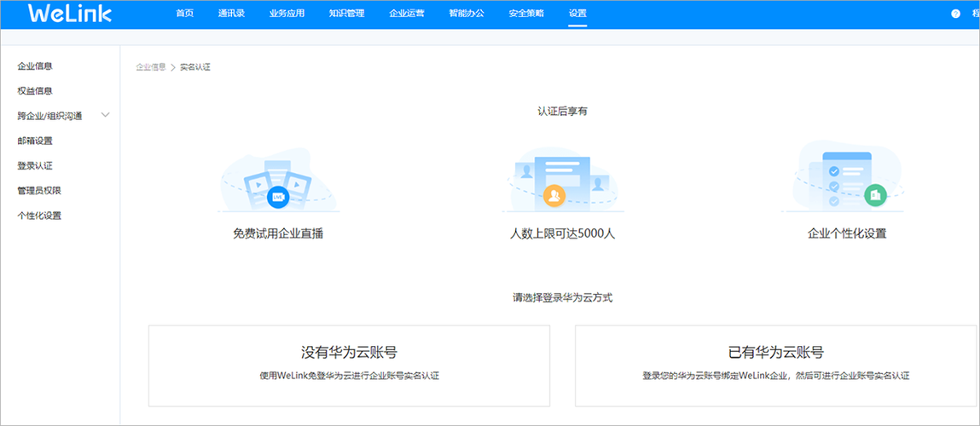Open 邮箱设置 in sidebar
The image size is (980, 426).
(x=35, y=141)
